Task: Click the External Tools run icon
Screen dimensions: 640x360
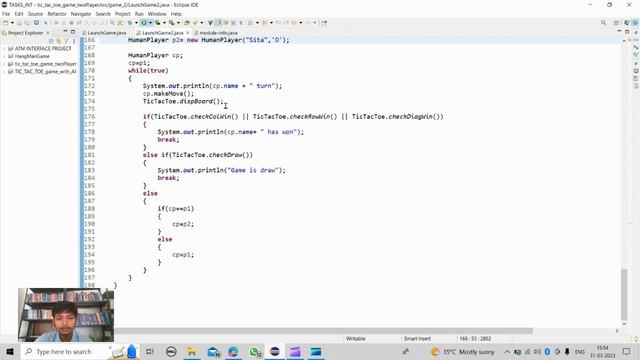Action: click(171, 23)
